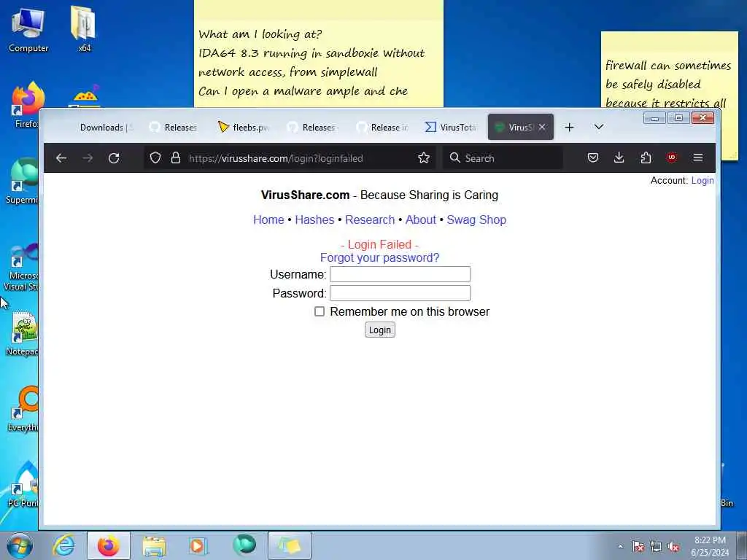Open the taskbar clock showing 8:22 PM
This screenshot has height=560, width=747.
[710, 546]
